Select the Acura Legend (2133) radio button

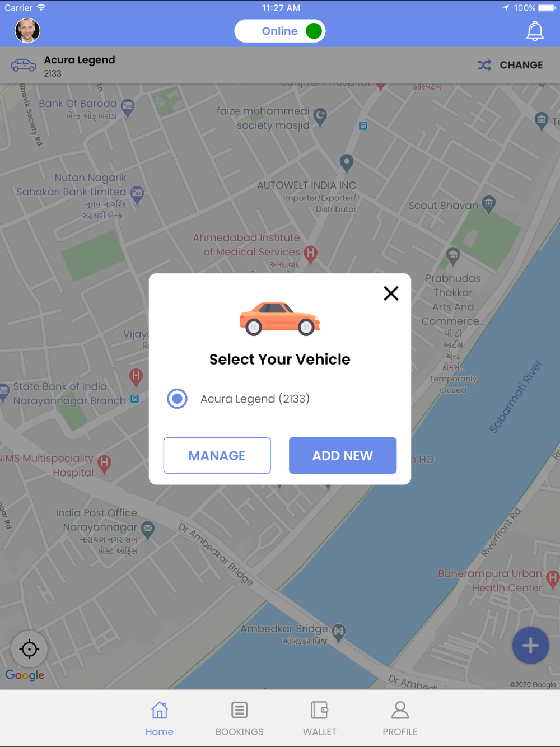point(177,399)
